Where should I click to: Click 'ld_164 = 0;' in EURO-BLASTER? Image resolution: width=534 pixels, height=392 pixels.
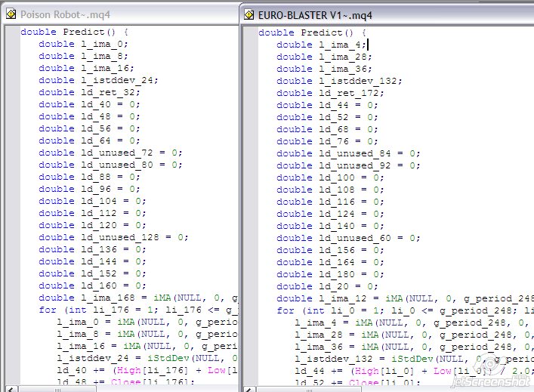click(351, 263)
